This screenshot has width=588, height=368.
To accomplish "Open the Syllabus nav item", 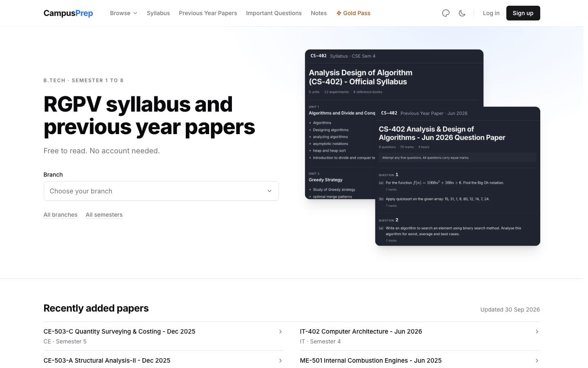I will (158, 13).
